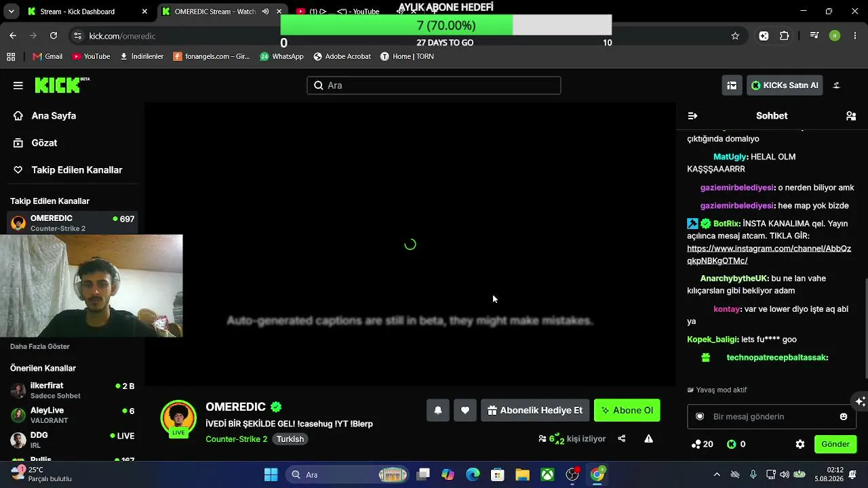Reload the page in Chrome
Image resolution: width=868 pixels, height=488 pixels.
click(54, 36)
